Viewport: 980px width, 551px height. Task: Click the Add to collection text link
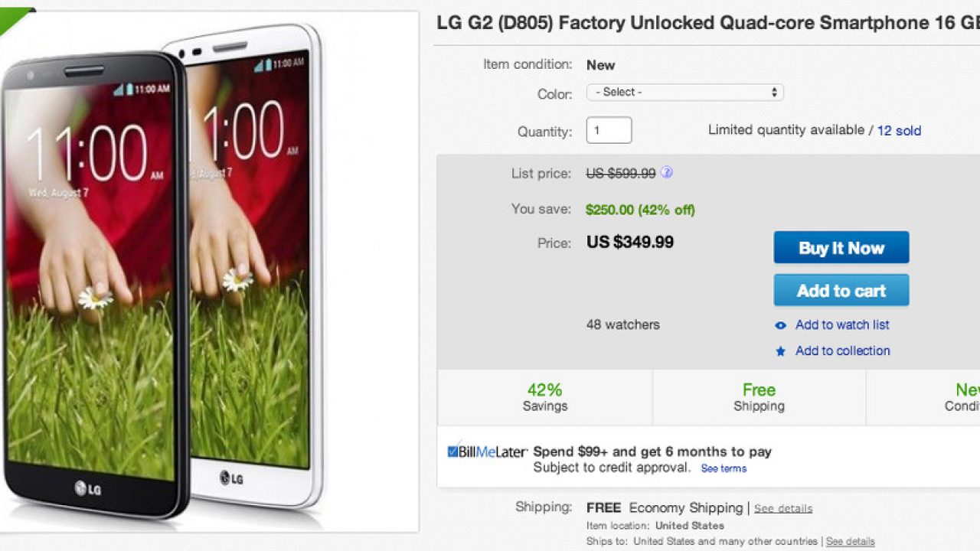842,350
